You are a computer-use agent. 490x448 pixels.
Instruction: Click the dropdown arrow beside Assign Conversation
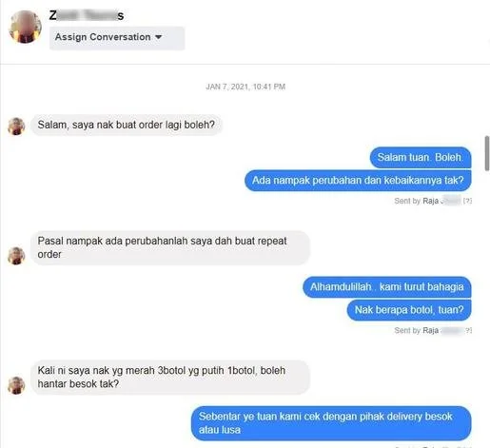(x=158, y=37)
